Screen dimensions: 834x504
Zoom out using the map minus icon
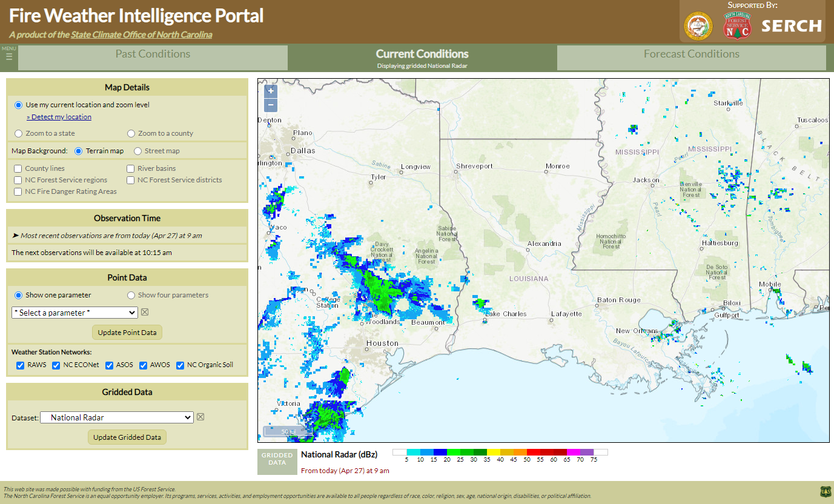pos(270,105)
